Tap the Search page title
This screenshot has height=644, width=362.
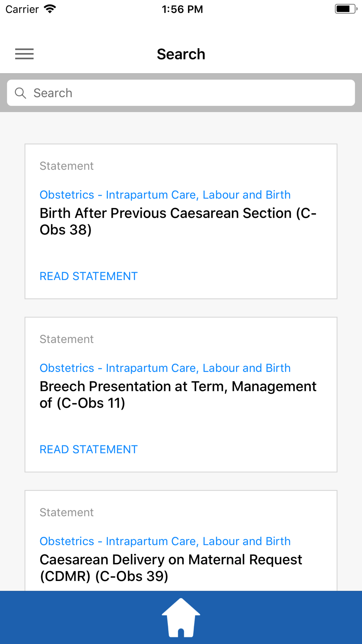pos(181,54)
